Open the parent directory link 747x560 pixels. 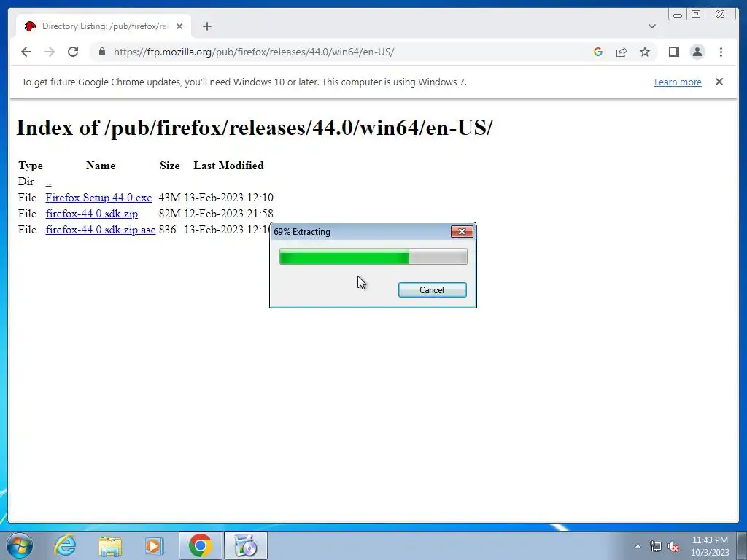tap(49, 182)
